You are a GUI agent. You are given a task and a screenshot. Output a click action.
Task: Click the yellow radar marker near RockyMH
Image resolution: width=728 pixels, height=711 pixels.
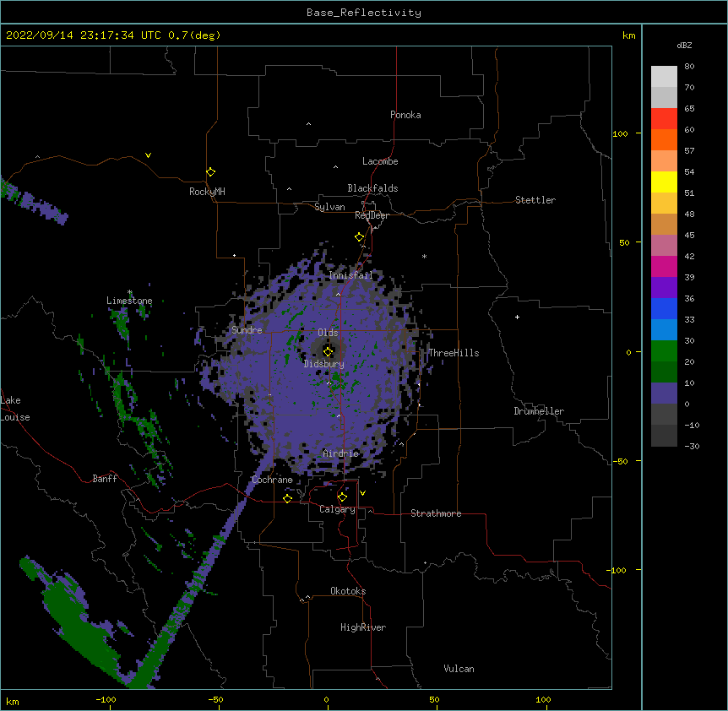pyautogui.click(x=211, y=172)
